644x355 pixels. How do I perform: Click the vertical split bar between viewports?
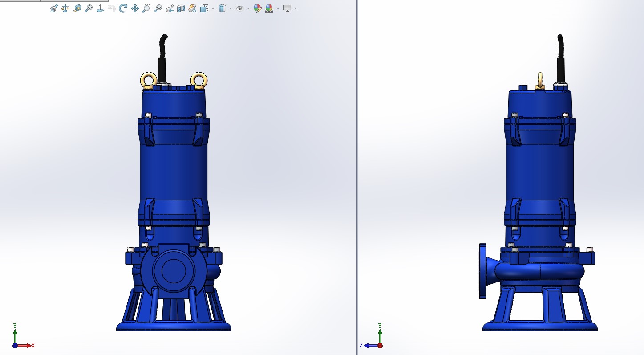point(357,177)
